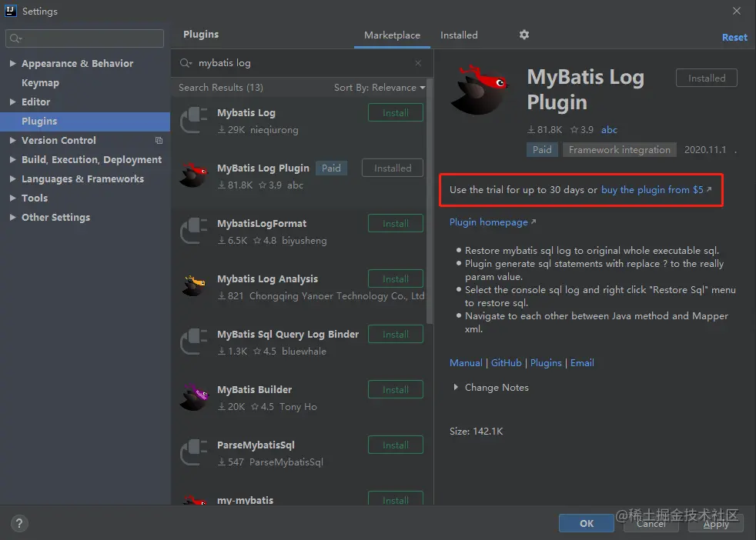This screenshot has height=540, width=756.
Task: Click the large MyBatis Log Plugin logo
Action: click(x=480, y=90)
